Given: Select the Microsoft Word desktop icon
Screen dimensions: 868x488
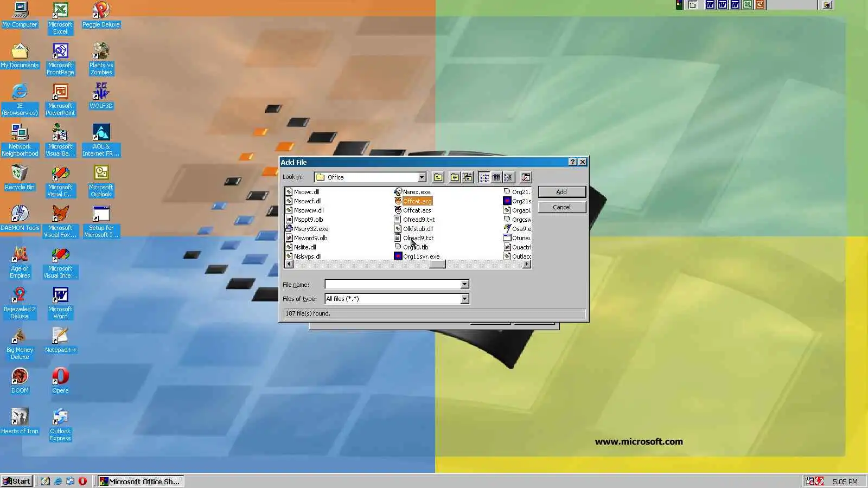Looking at the screenshot, I should pyautogui.click(x=60, y=303).
